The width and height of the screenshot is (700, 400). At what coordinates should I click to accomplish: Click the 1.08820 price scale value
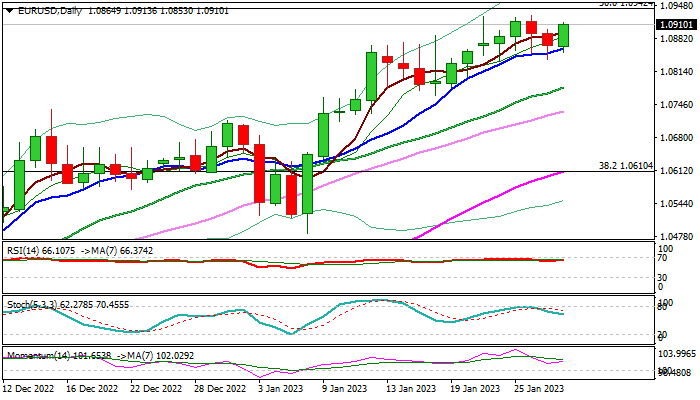coord(675,39)
